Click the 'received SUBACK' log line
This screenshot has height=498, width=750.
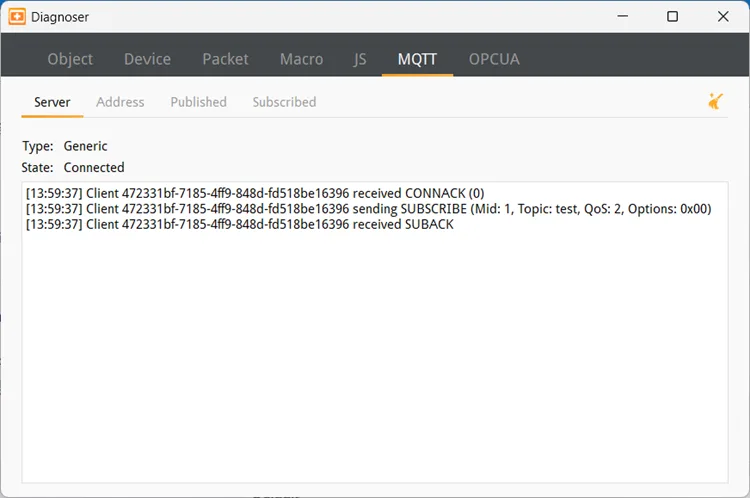[240, 224]
